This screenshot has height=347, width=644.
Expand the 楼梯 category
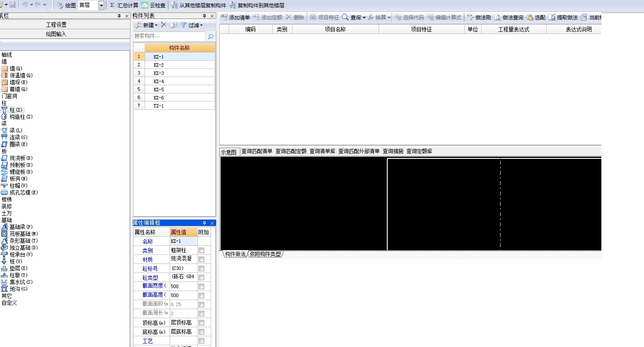pyautogui.click(x=6, y=199)
